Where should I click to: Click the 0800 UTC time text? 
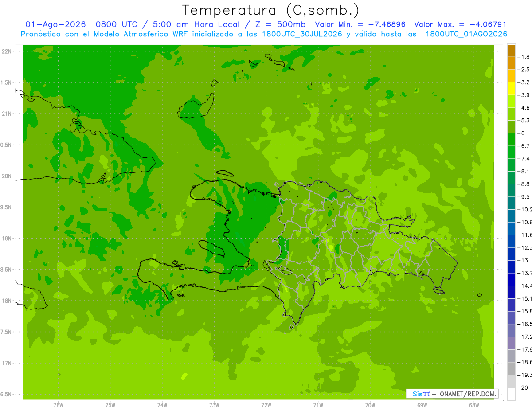[117, 24]
